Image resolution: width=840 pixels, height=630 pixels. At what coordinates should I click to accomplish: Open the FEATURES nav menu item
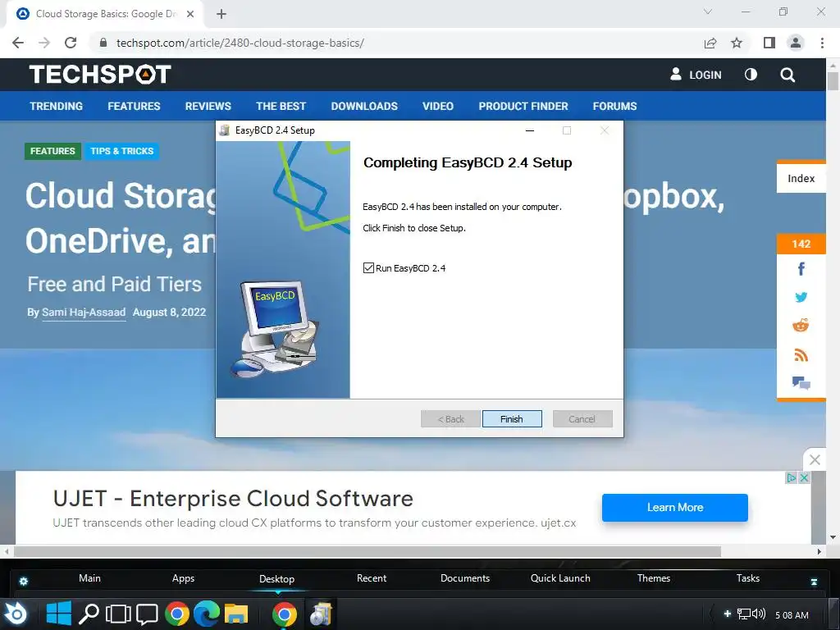(134, 106)
